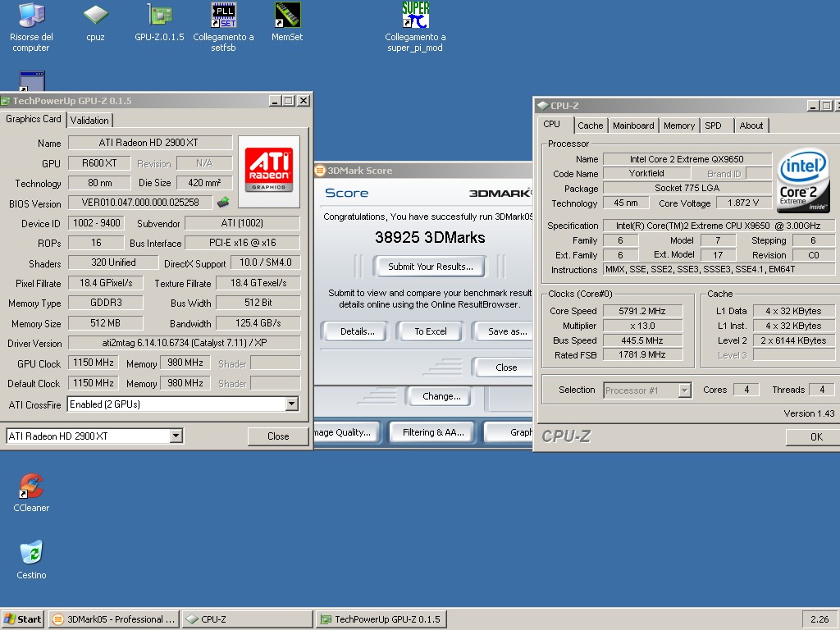Screen dimensions: 840x630
Task: Minimize the CPU-Z window
Action: click(813, 106)
